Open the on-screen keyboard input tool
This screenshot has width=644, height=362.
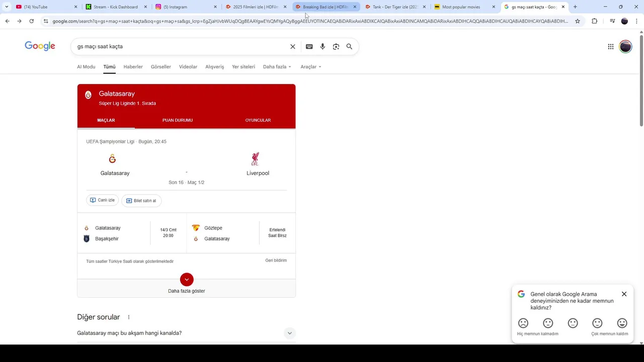point(309,47)
